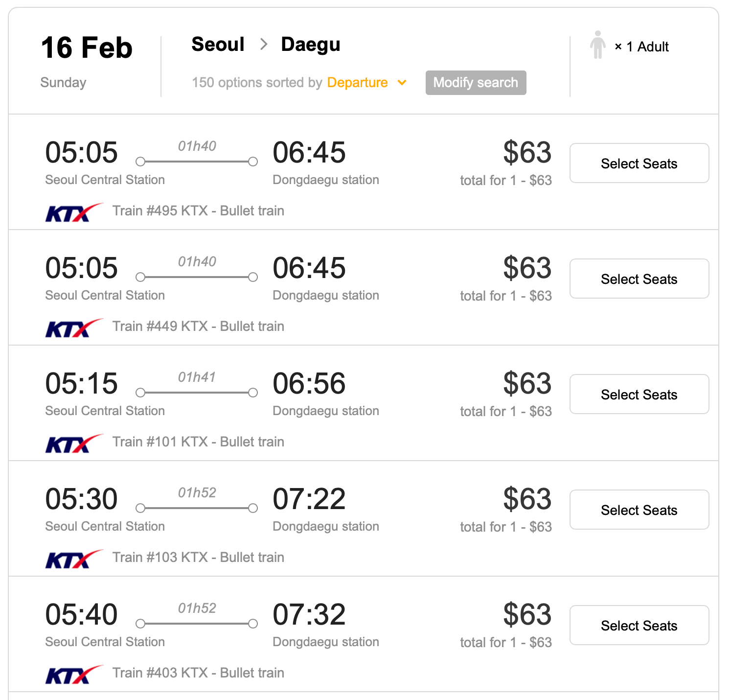The image size is (731, 700).
Task: Select Seats for the 05:30 departure
Action: (639, 510)
